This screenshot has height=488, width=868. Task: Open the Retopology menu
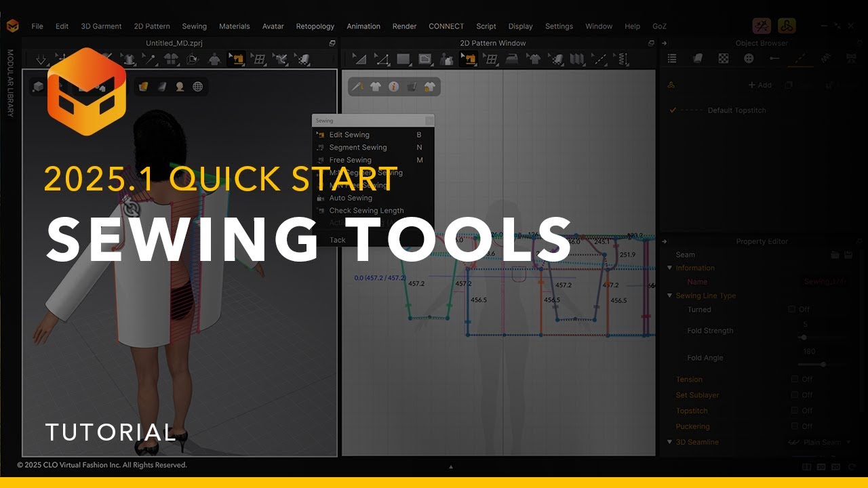[315, 26]
